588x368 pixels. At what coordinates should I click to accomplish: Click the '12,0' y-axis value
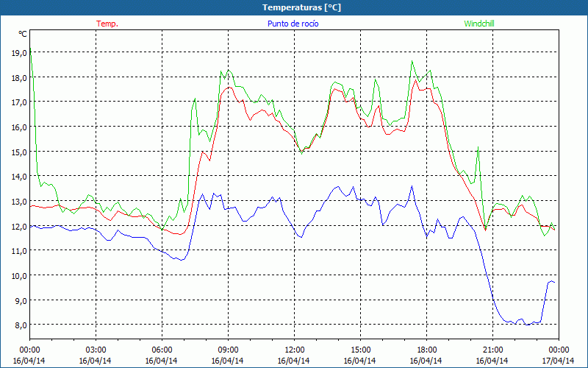click(19, 226)
